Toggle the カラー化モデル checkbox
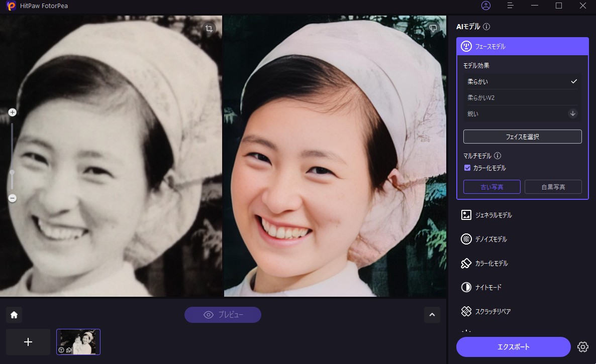596x364 pixels. (467, 168)
